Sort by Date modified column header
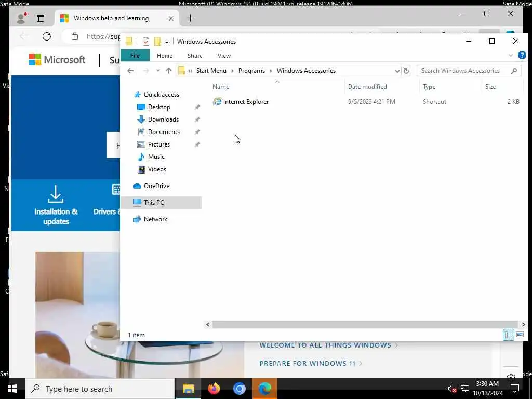The width and height of the screenshot is (532, 399). (x=367, y=87)
